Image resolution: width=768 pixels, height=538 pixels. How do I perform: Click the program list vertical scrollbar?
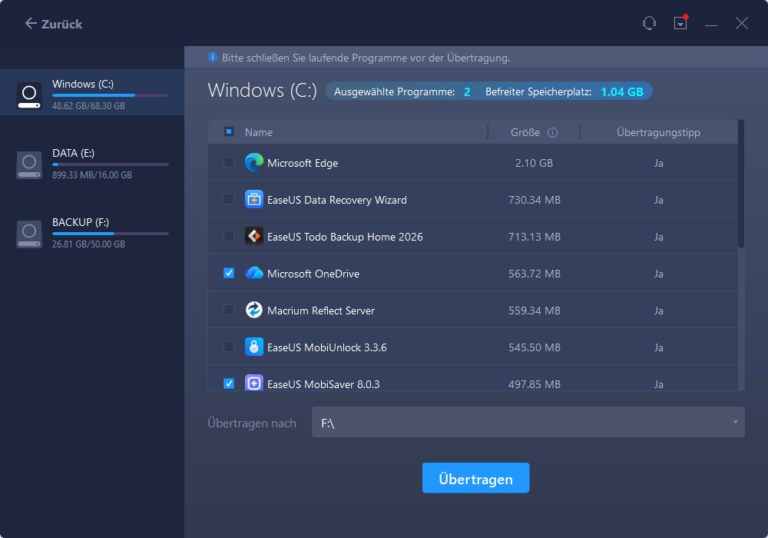coord(741,184)
